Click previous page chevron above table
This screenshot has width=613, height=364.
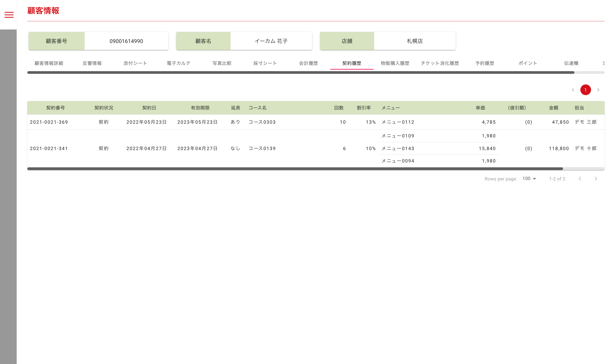[x=573, y=90]
